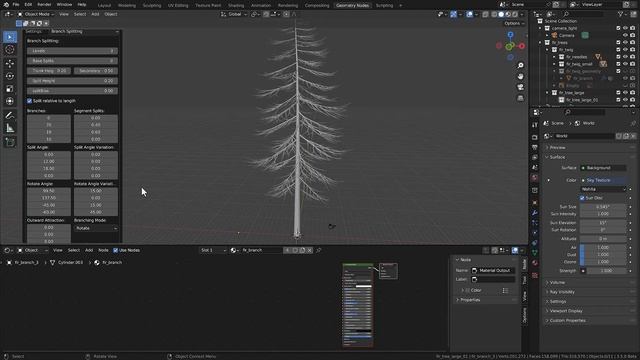Click the Node menu in shader editor
The image size is (640, 360).
point(103,250)
